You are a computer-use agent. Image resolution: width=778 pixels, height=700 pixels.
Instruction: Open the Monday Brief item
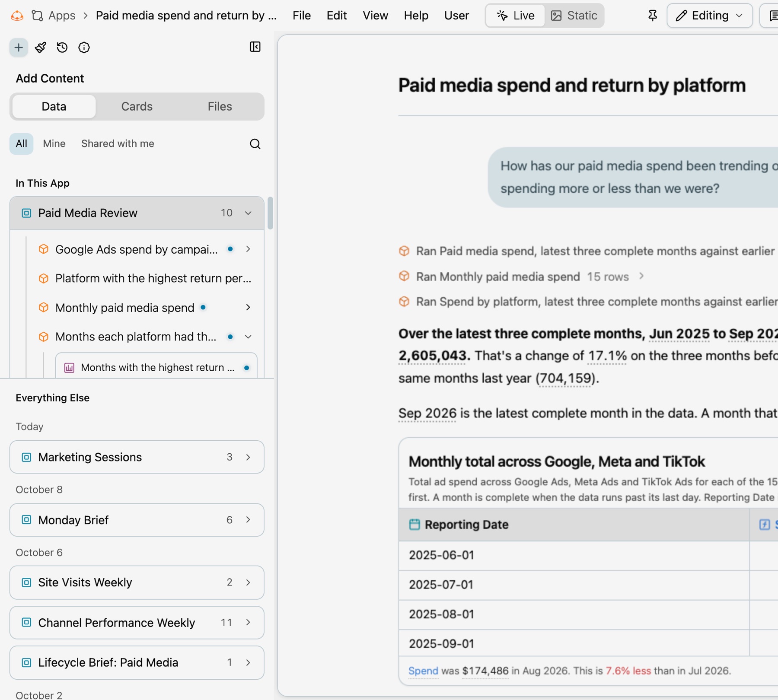[x=137, y=520]
